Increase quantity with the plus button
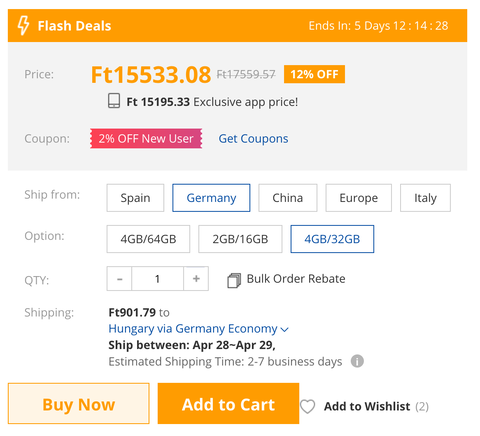This screenshot has height=436, width=480. [196, 279]
